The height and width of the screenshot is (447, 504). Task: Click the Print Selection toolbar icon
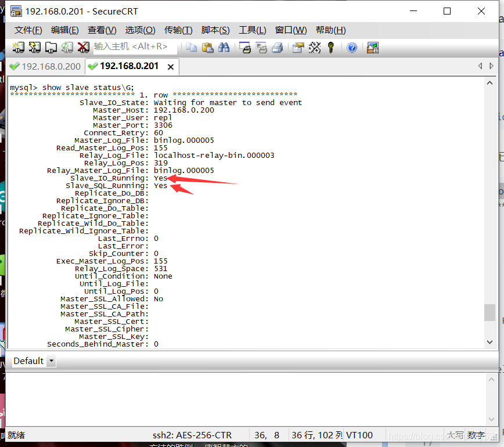[x=261, y=48]
